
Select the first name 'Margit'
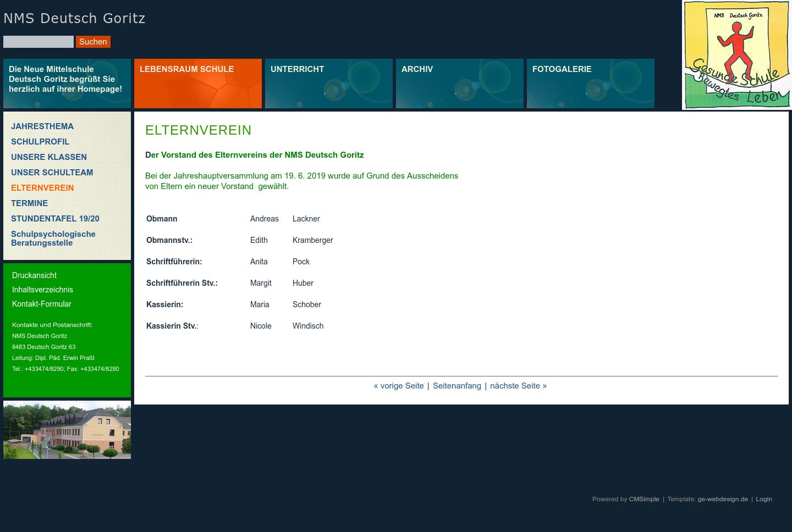261,283
